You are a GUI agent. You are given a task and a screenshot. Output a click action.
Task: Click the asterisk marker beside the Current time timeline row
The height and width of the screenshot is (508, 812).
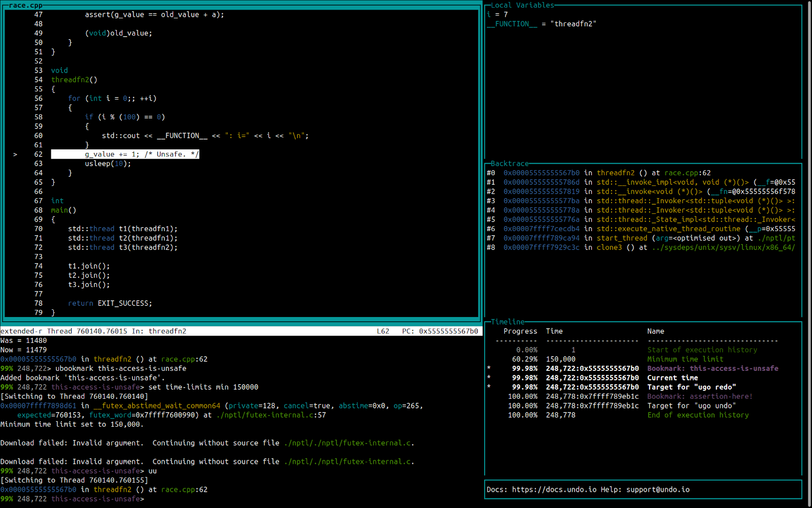pos(489,377)
